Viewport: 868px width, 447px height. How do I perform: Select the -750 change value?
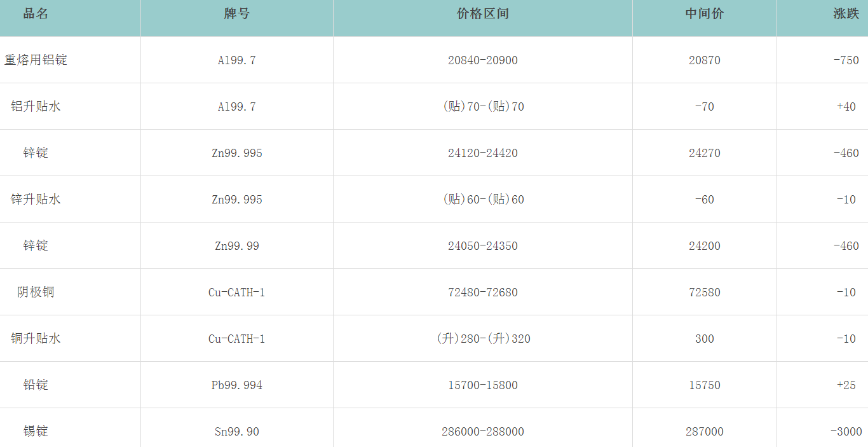click(846, 60)
